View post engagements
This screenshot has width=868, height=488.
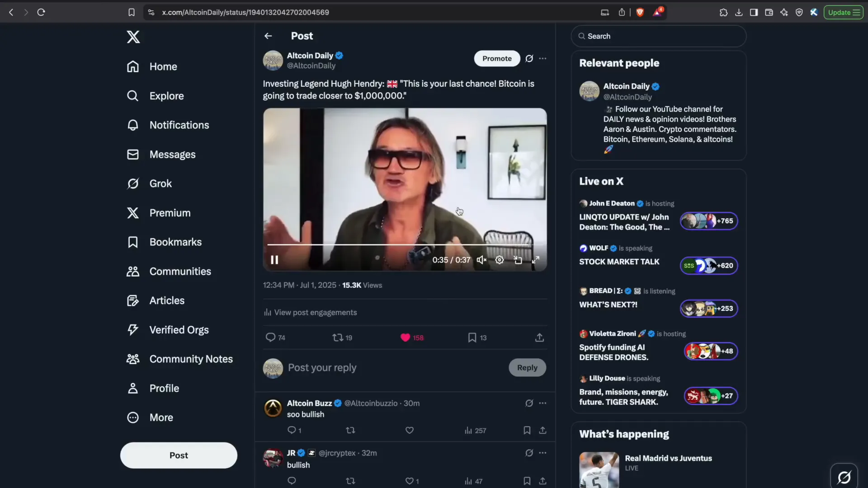(310, 312)
